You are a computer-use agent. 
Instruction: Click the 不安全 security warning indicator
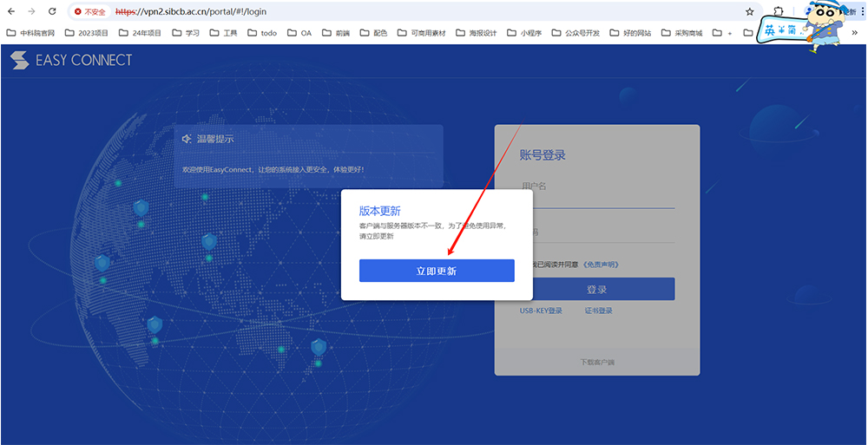coord(90,12)
